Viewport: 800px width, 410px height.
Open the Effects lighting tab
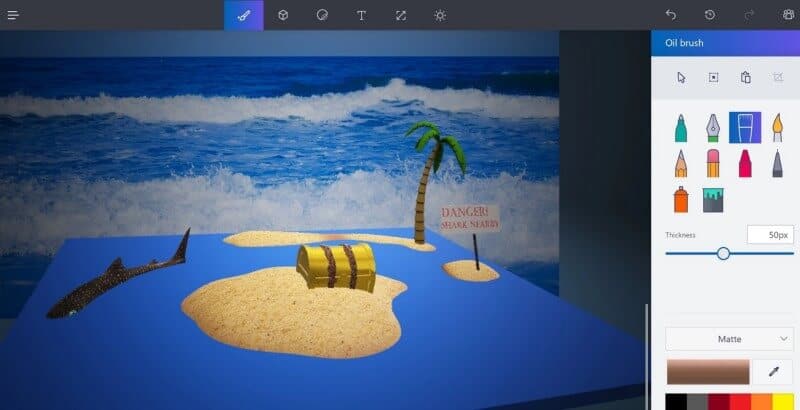440,15
